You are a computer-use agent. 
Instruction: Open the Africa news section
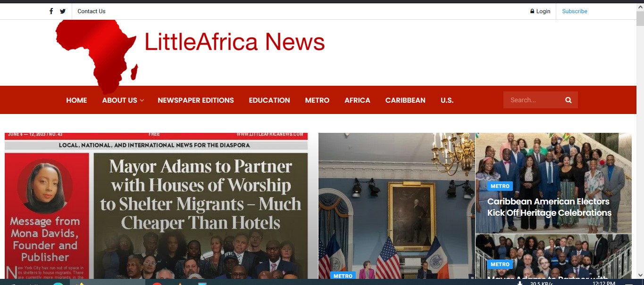(x=357, y=100)
